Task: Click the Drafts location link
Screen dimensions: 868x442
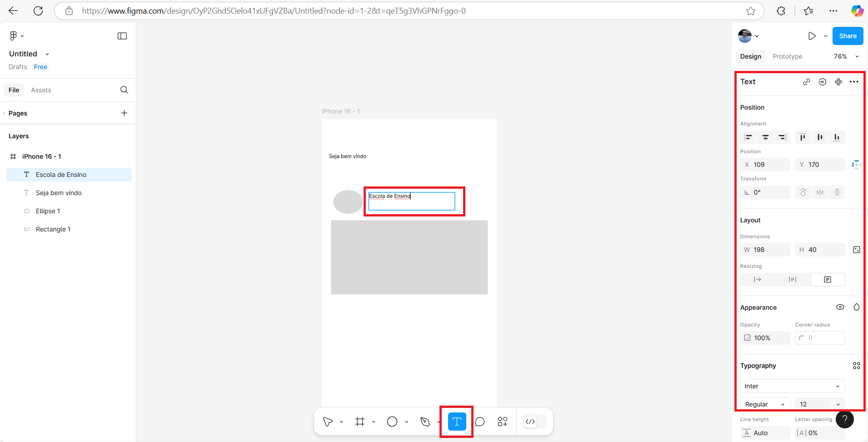Action: pos(18,67)
